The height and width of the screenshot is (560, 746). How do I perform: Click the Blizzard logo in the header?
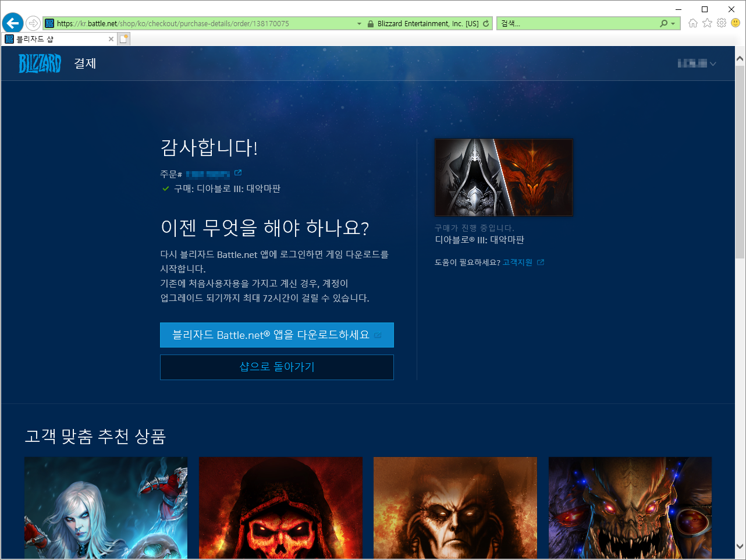(x=40, y=63)
